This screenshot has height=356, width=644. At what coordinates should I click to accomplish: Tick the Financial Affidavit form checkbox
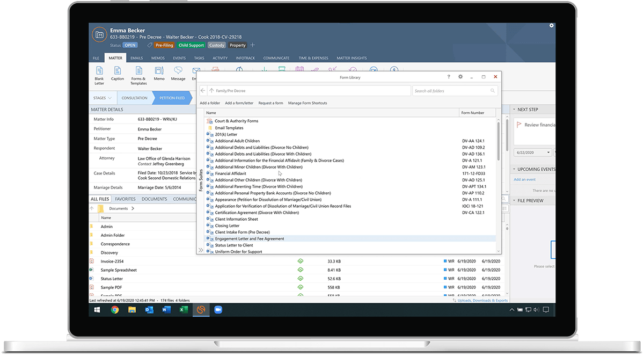point(208,173)
